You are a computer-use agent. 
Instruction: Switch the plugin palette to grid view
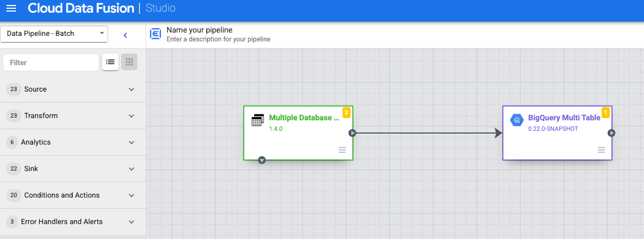pyautogui.click(x=130, y=62)
